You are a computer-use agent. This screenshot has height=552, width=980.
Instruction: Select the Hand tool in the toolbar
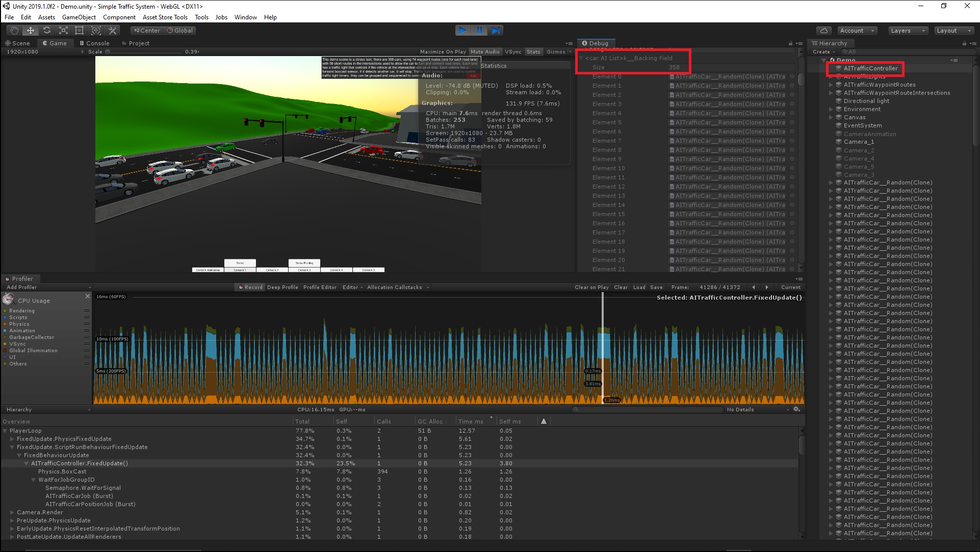(13, 31)
